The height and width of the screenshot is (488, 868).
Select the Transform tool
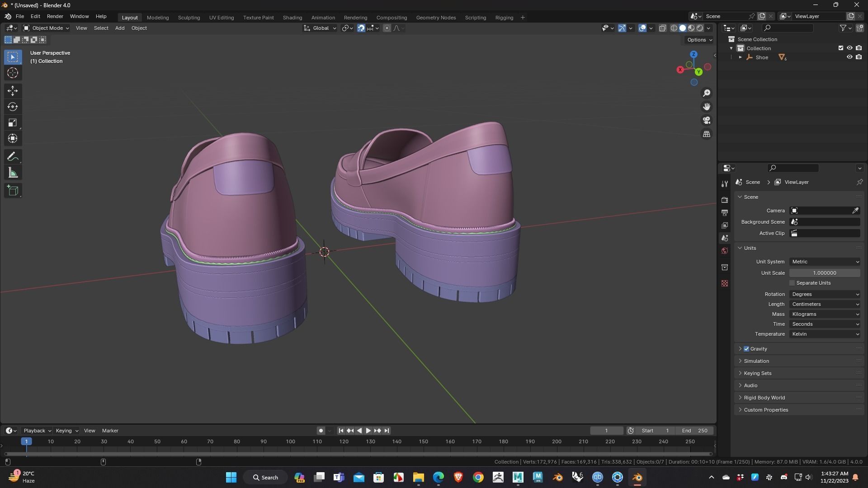pyautogui.click(x=13, y=138)
